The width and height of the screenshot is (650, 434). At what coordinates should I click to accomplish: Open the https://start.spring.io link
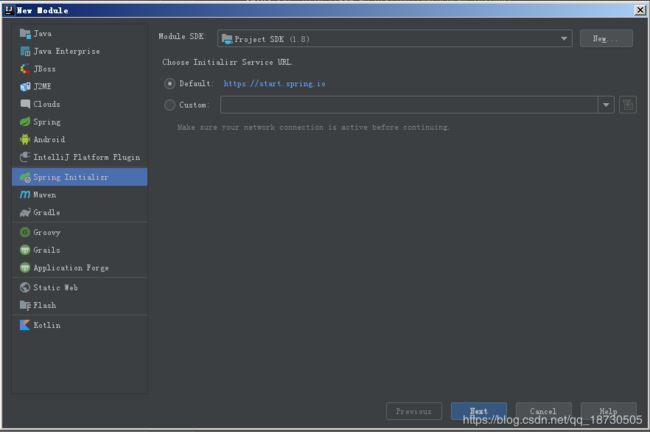pyautogui.click(x=274, y=84)
